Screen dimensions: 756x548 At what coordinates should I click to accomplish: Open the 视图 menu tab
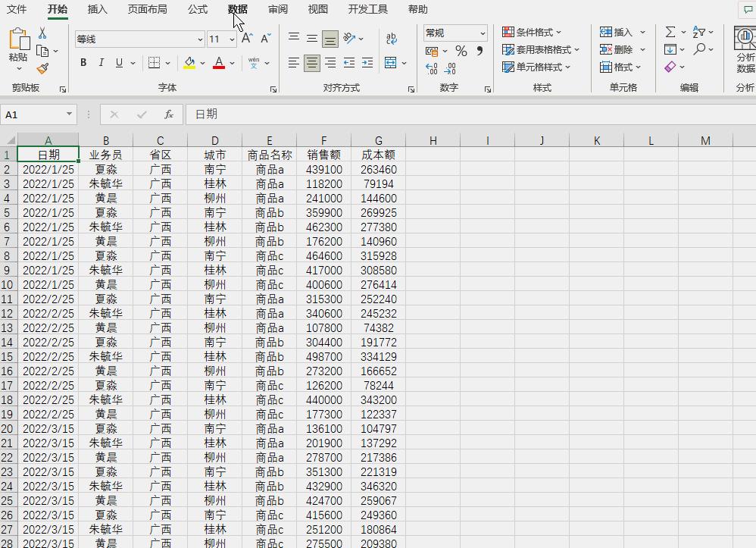coord(318,9)
